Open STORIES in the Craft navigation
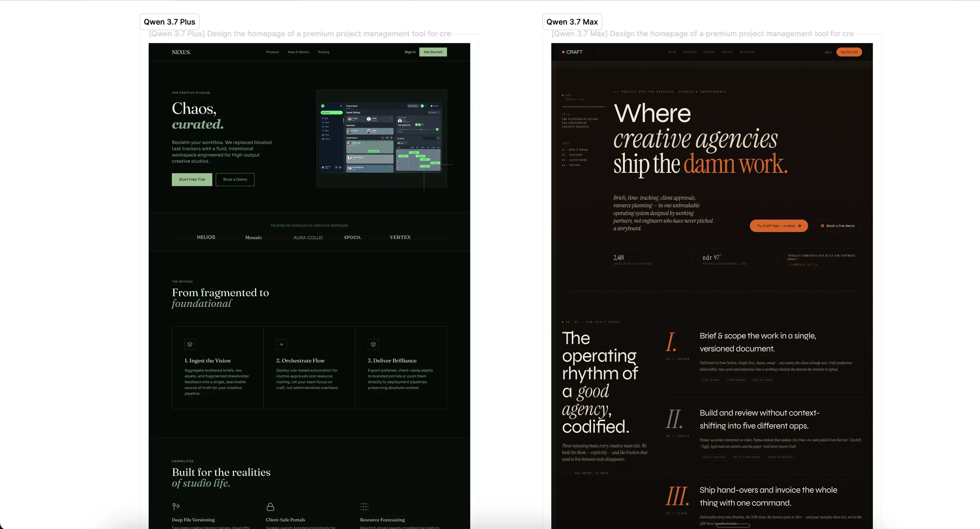Image resolution: width=980 pixels, height=529 pixels. 709,52
